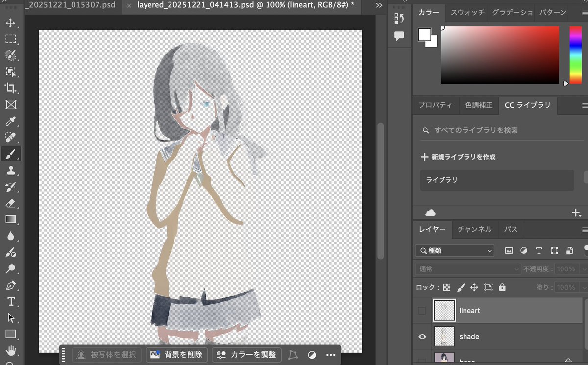Viewport: 588px width, 365px height.
Task: Open fill 塗り dropdown arrow
Action: coord(583,287)
